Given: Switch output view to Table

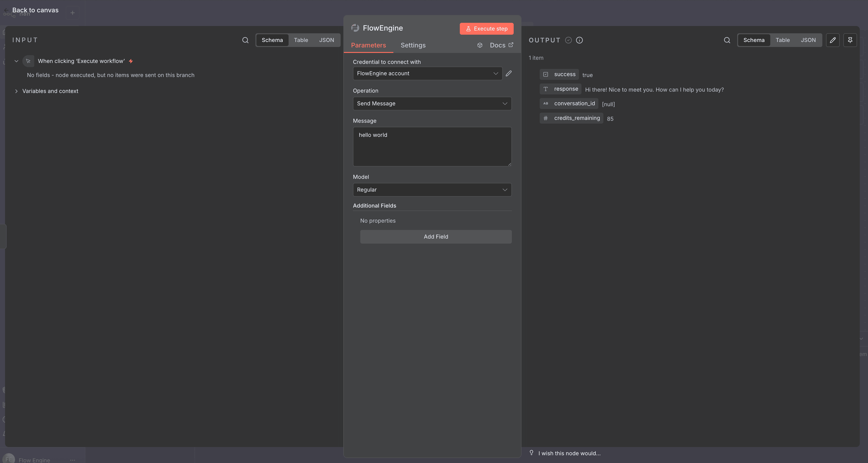Looking at the screenshot, I should (782, 40).
